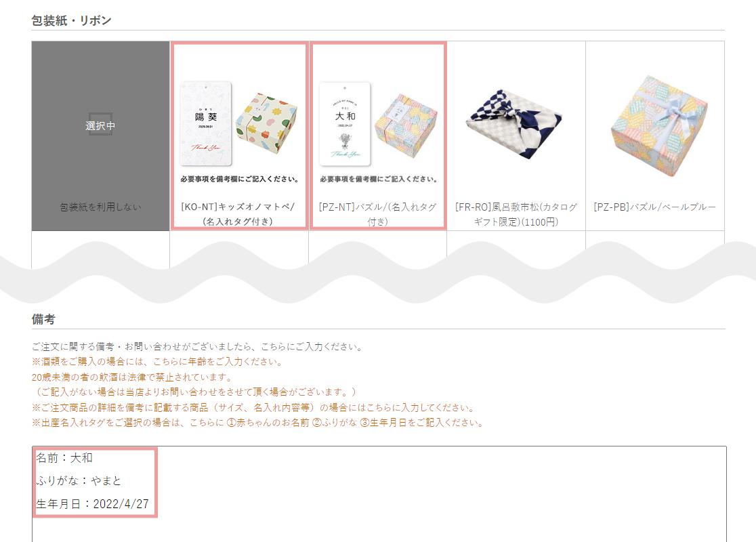Click the [PZ-NT]パズル/(名入れタグ付き) label
The height and width of the screenshot is (542, 756).
pos(377,214)
